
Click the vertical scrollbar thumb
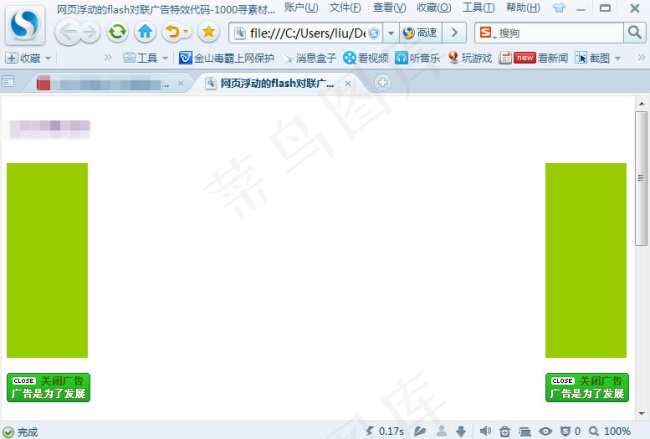click(x=641, y=178)
